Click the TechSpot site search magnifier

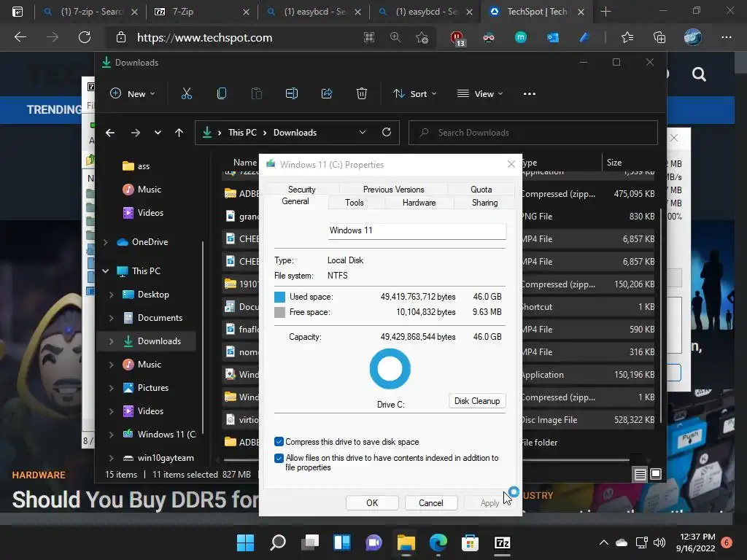[699, 74]
